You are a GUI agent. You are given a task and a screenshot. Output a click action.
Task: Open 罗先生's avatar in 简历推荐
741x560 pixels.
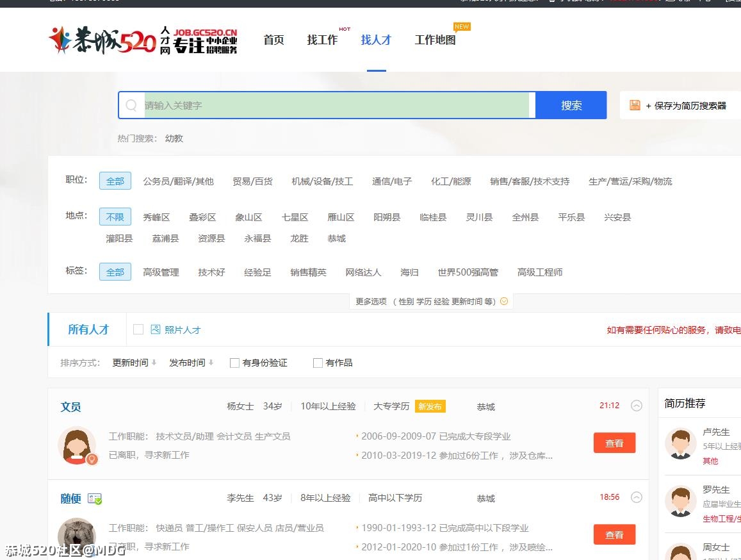click(x=681, y=501)
